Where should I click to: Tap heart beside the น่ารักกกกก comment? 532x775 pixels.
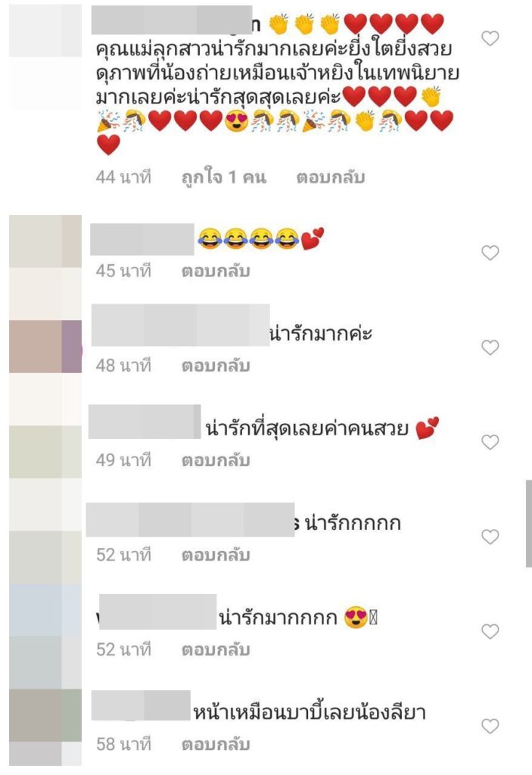coord(490,537)
